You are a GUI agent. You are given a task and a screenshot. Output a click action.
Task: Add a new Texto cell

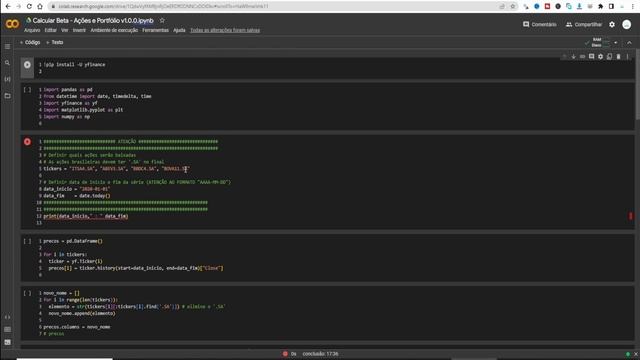55,42
